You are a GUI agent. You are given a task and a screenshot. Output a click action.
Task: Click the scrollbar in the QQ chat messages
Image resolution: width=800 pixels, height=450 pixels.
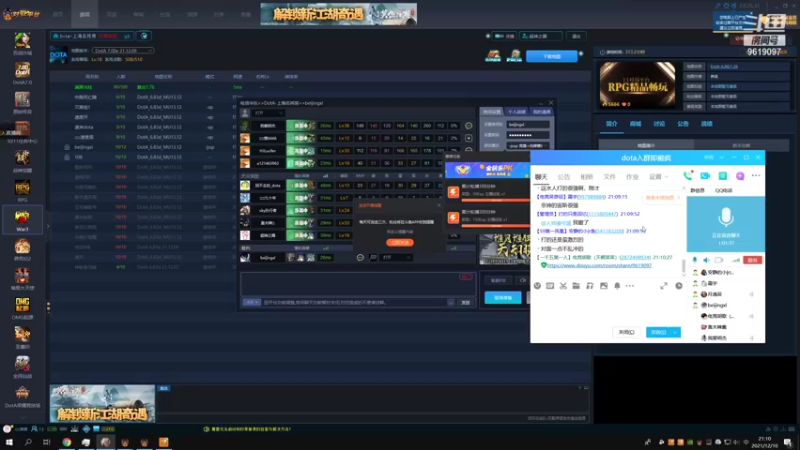[684, 266]
